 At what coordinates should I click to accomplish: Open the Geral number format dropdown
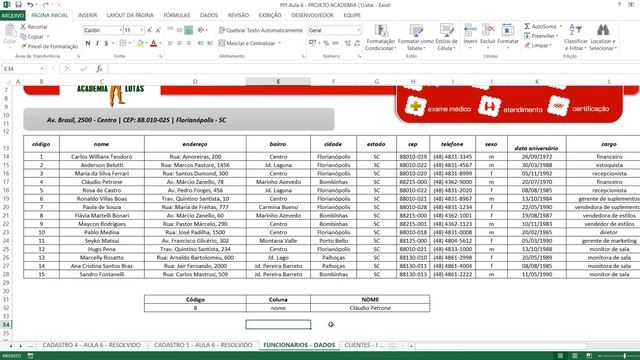358,30
